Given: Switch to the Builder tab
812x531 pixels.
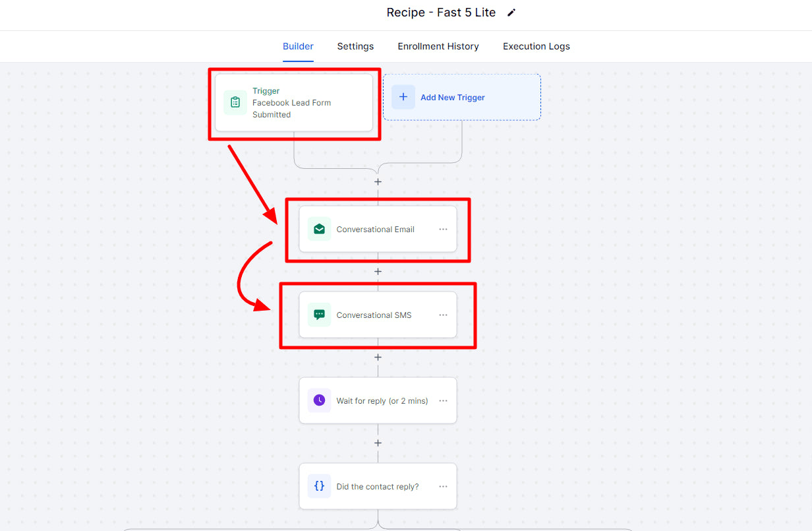Looking at the screenshot, I should [298, 46].
